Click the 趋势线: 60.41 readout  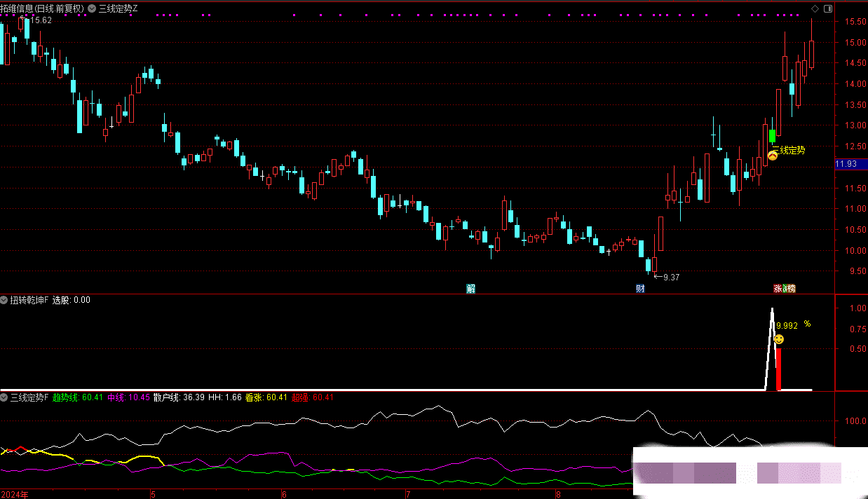78,397
